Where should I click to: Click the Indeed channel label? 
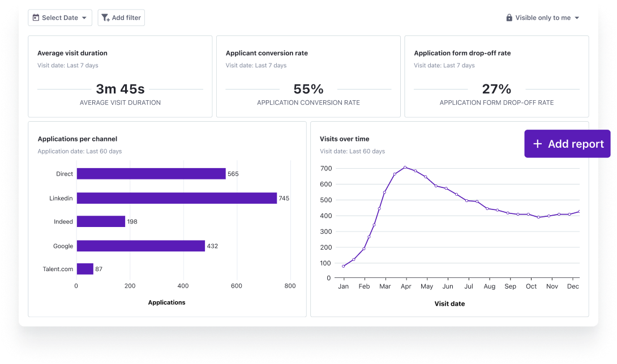tap(63, 221)
